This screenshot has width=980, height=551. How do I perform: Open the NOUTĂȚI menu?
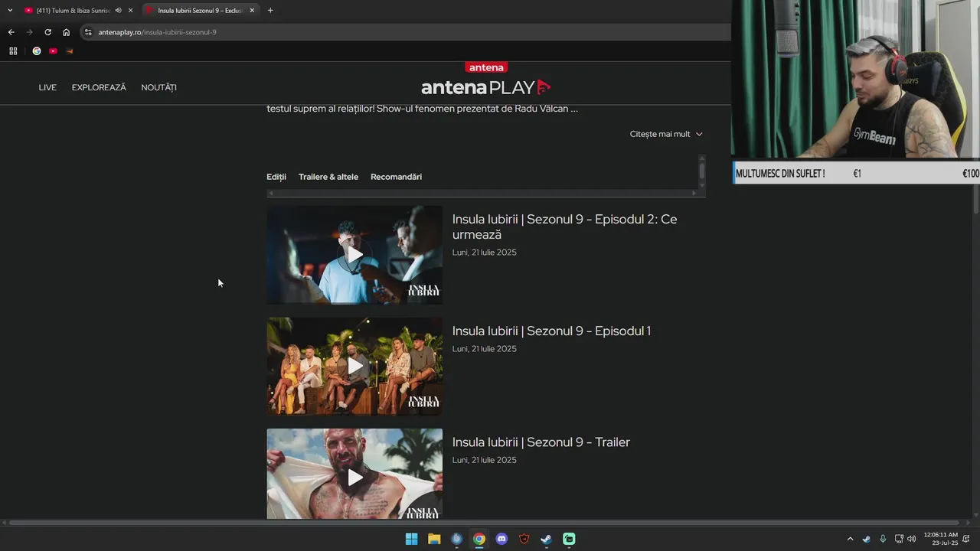pos(158,87)
